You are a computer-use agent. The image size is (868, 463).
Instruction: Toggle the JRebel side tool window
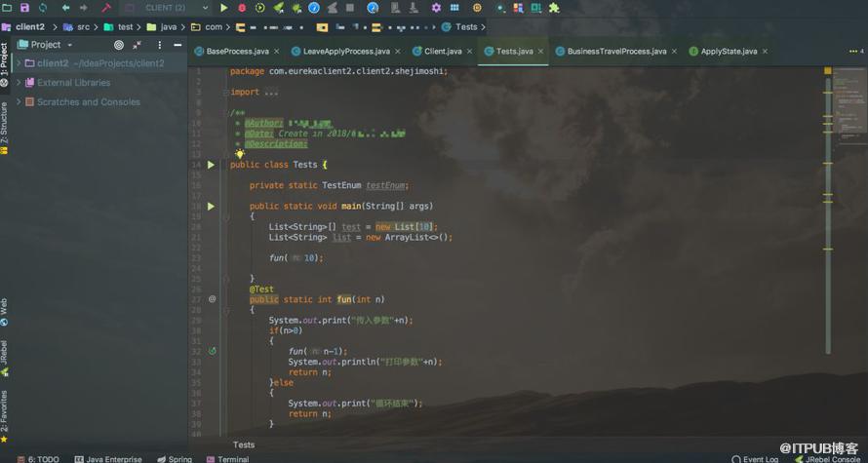click(5, 359)
